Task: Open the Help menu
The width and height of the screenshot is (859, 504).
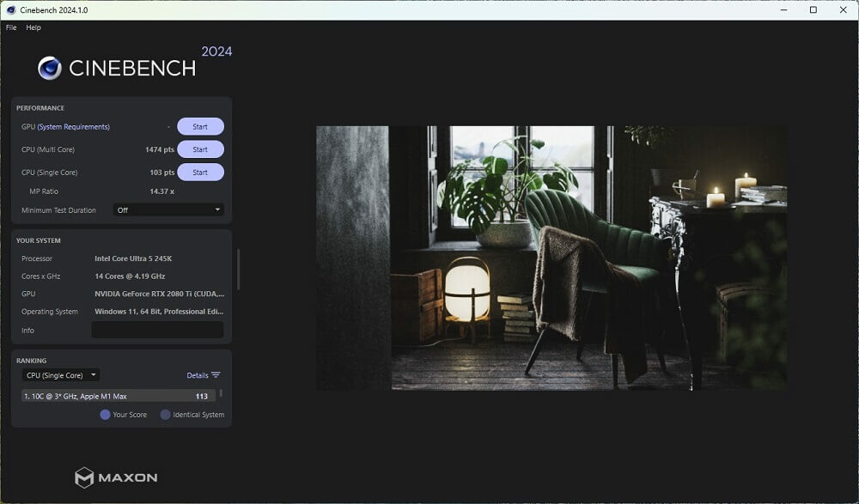Action: (34, 27)
